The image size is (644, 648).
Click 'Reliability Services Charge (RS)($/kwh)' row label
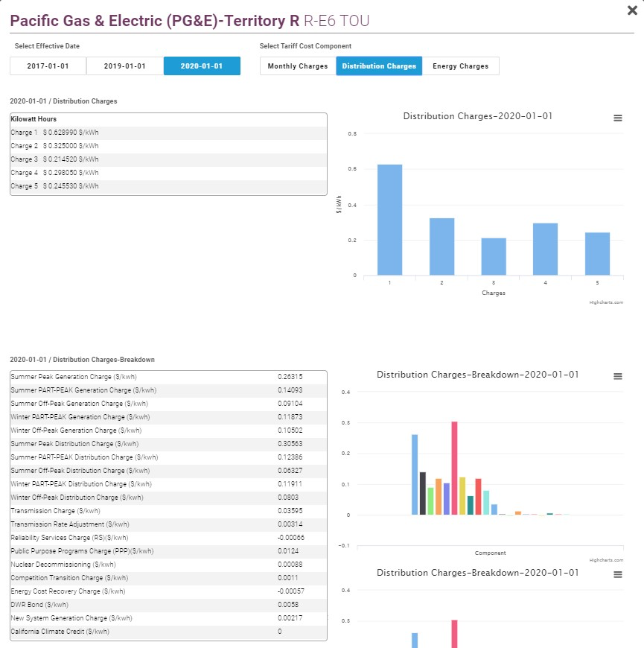click(69, 538)
